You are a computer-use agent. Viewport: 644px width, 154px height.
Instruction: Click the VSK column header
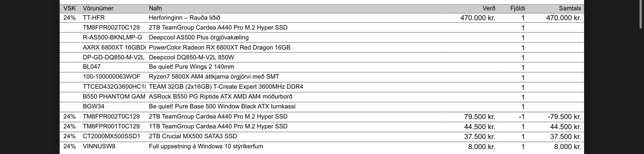[x=70, y=8]
